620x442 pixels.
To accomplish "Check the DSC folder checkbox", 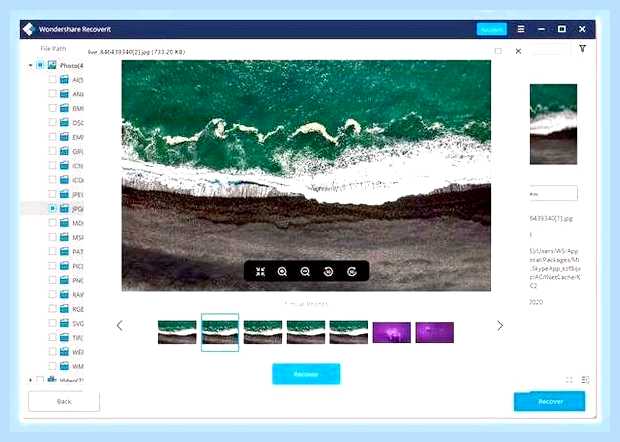I will (52, 123).
